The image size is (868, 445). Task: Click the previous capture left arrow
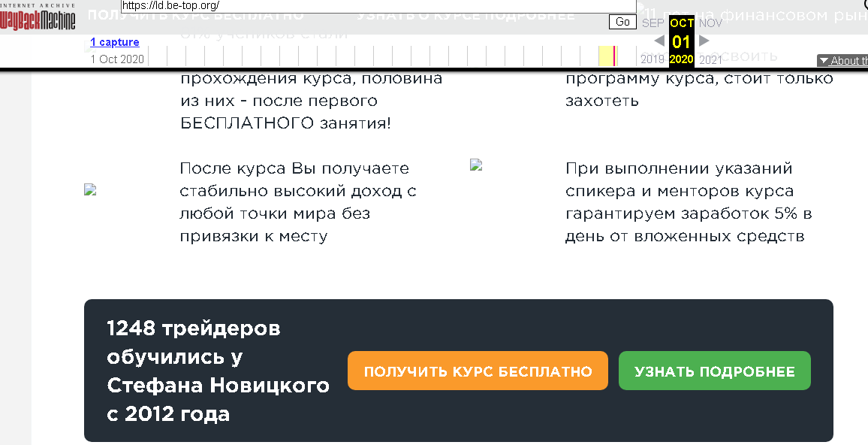(x=659, y=41)
